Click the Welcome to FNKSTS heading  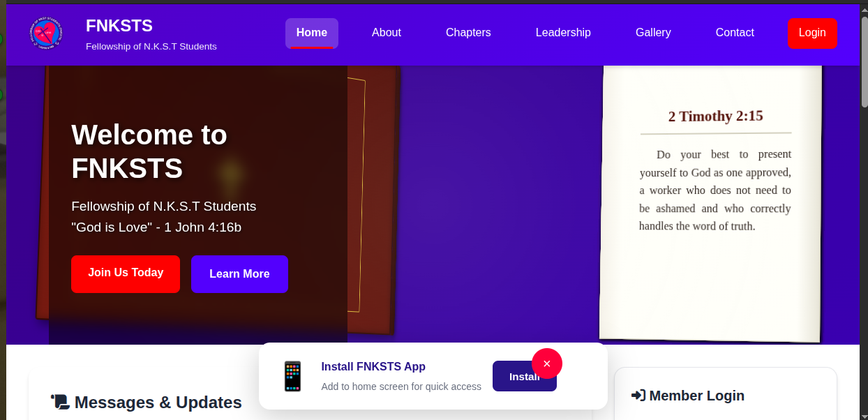coord(149,151)
